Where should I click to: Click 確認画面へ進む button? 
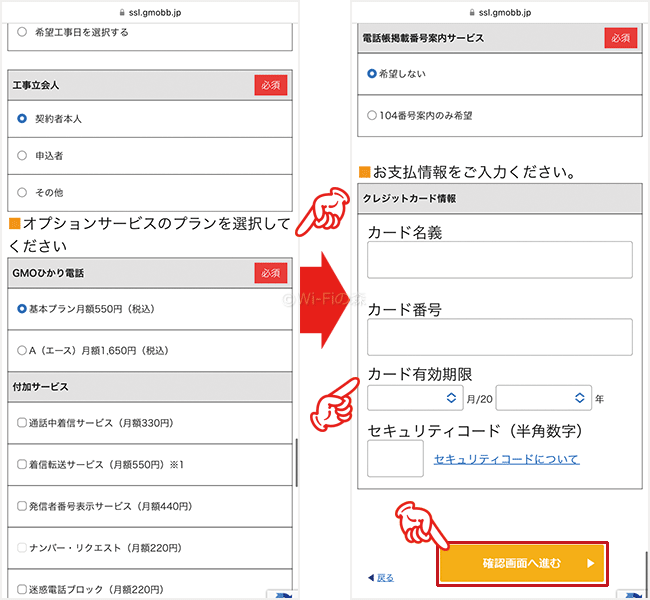click(x=522, y=563)
